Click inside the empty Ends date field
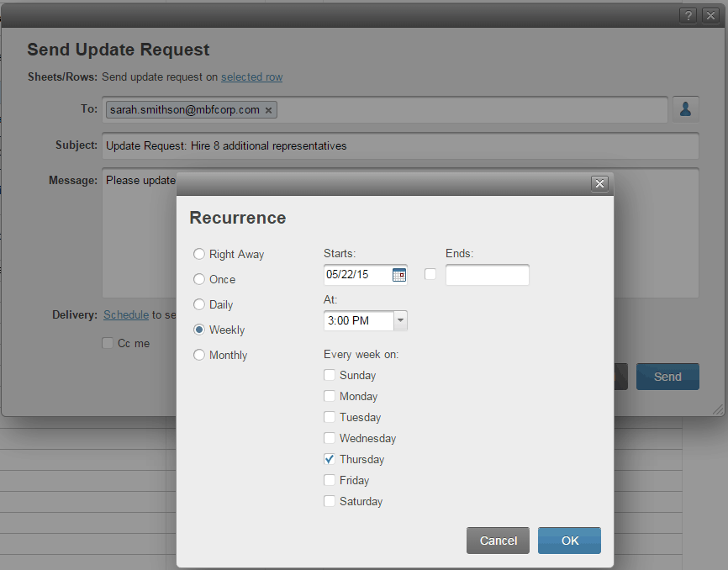This screenshot has width=728, height=570. point(488,274)
